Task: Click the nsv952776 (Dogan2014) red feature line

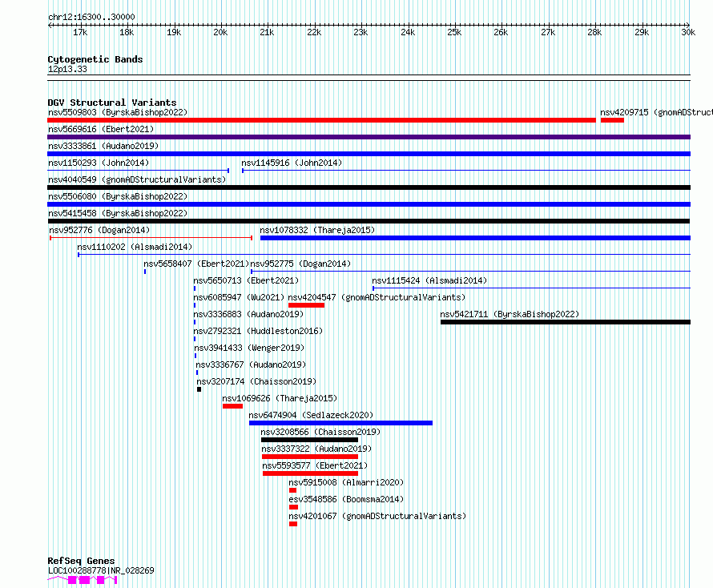Action: point(151,238)
